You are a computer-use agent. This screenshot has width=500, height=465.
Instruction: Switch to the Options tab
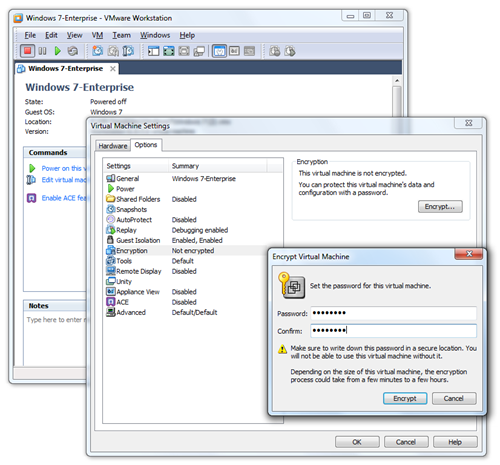coord(146,145)
